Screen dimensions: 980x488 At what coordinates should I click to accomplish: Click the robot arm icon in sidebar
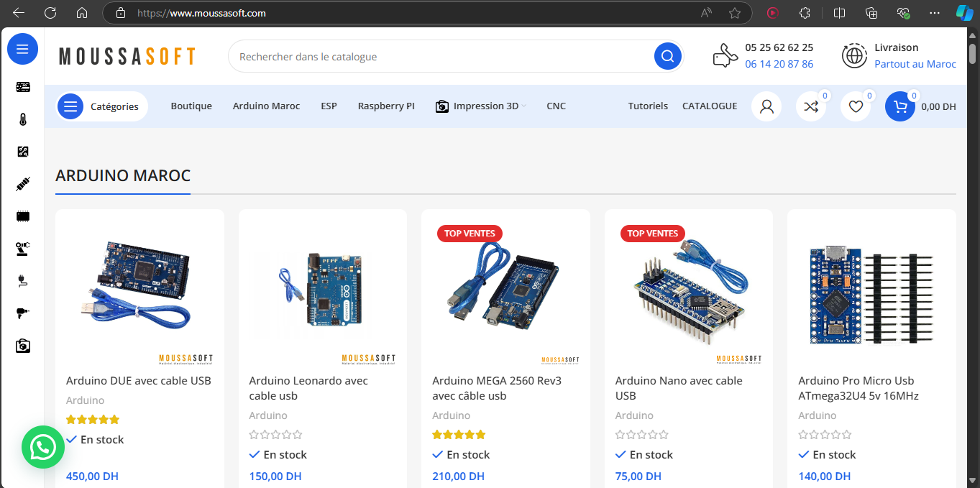pyautogui.click(x=23, y=249)
